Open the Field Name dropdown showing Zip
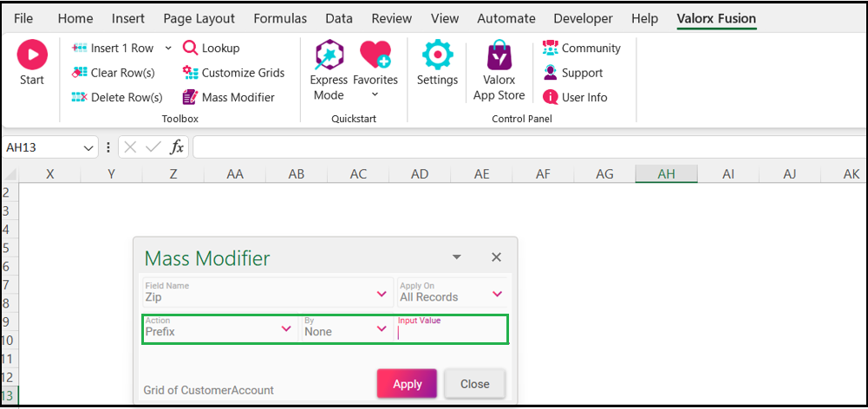 tap(268, 292)
